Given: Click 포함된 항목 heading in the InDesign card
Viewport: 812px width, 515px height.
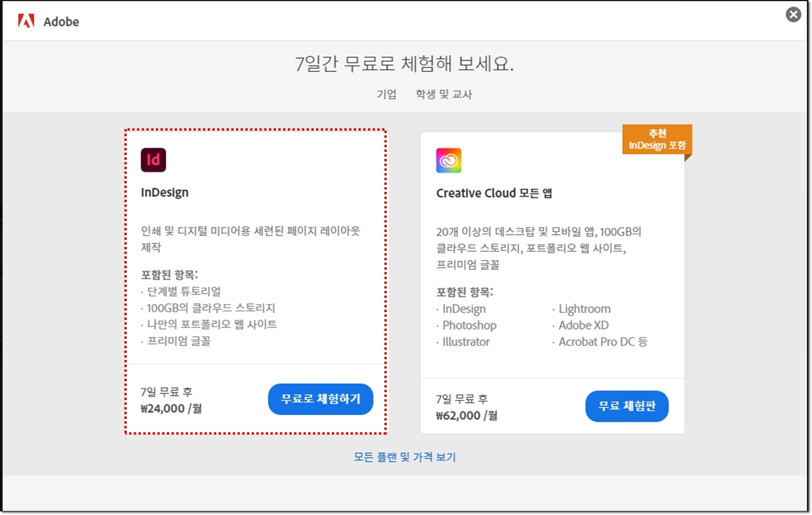Looking at the screenshot, I should pos(170,275).
